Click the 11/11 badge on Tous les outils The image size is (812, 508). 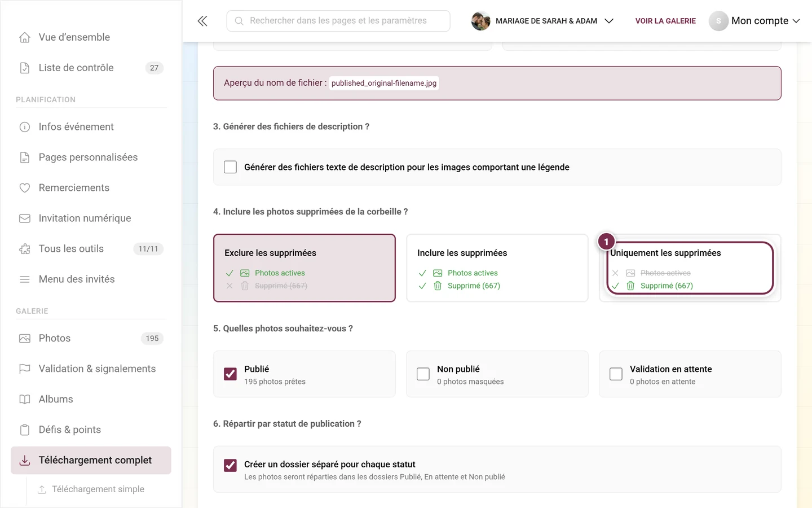pos(148,249)
